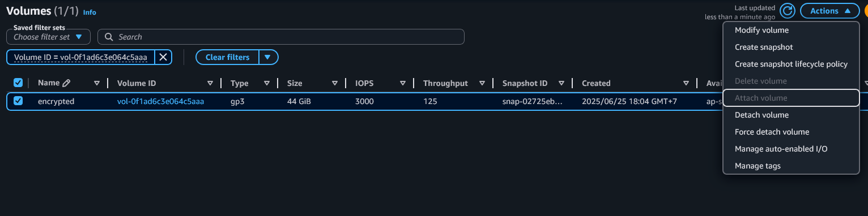Sort by Created column arrow

[686, 83]
